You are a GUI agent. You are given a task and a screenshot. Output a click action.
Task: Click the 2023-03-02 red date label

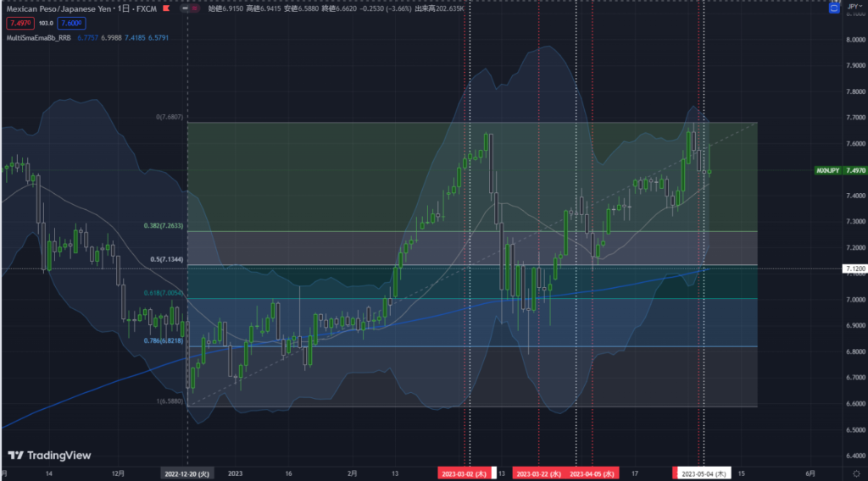[x=464, y=473]
